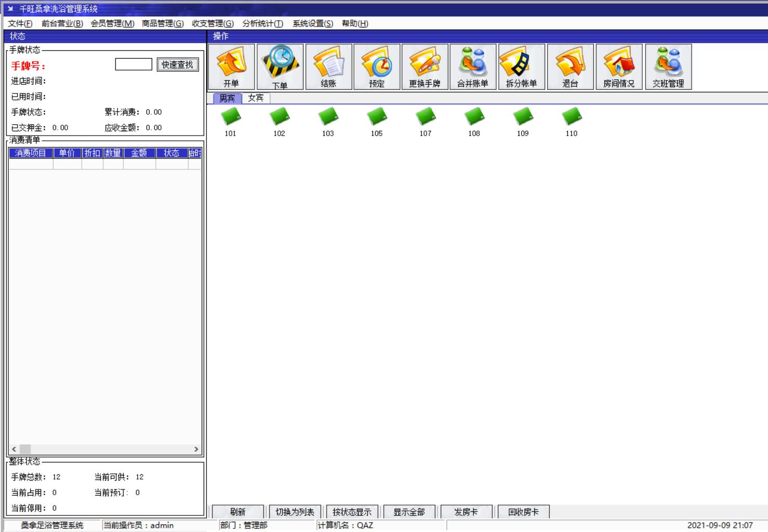Switch to the 女宾 tab
This screenshot has width=768, height=532.
click(x=256, y=98)
